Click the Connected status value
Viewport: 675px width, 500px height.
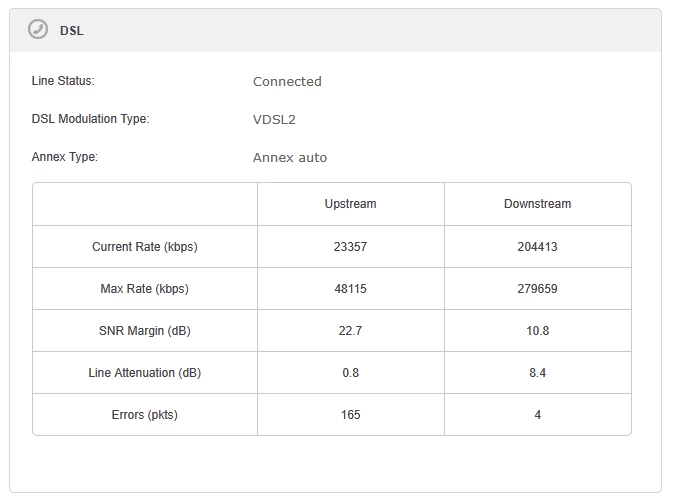coord(287,82)
